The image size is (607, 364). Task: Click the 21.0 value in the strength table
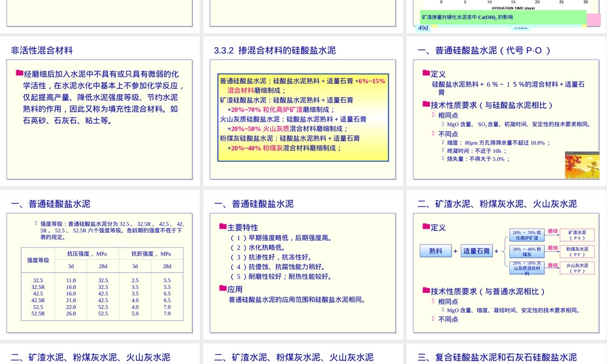coord(71,300)
